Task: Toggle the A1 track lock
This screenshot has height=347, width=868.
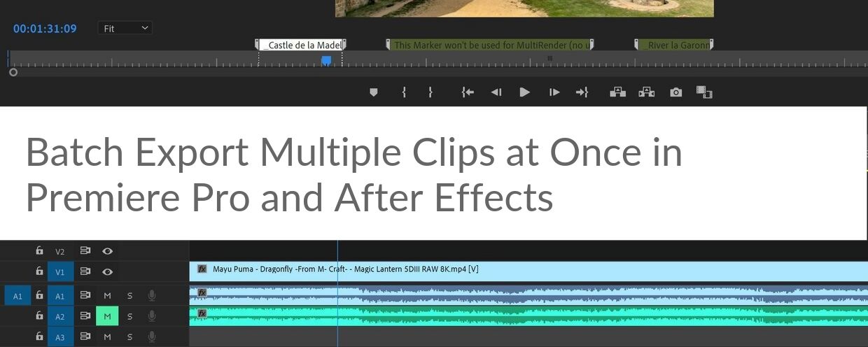Action: (x=39, y=296)
